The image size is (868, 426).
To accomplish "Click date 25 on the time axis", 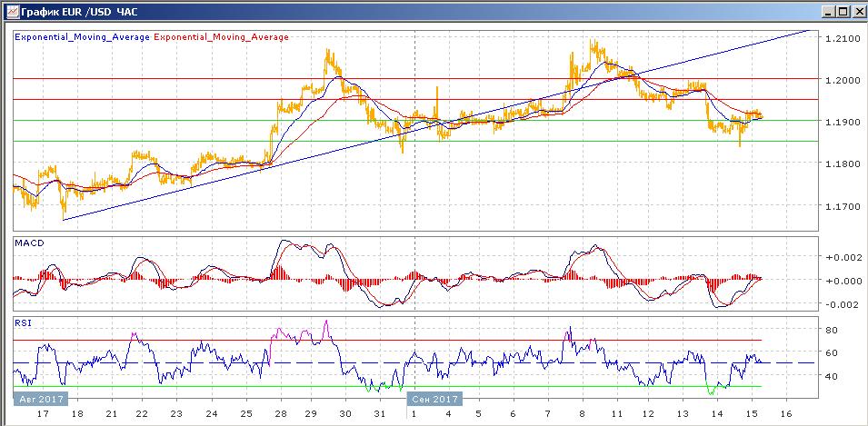I will tap(246, 414).
